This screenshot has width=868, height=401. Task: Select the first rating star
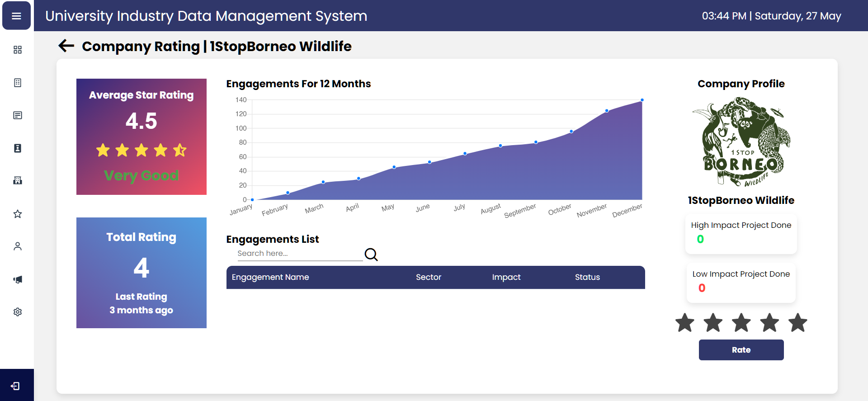[x=684, y=323]
